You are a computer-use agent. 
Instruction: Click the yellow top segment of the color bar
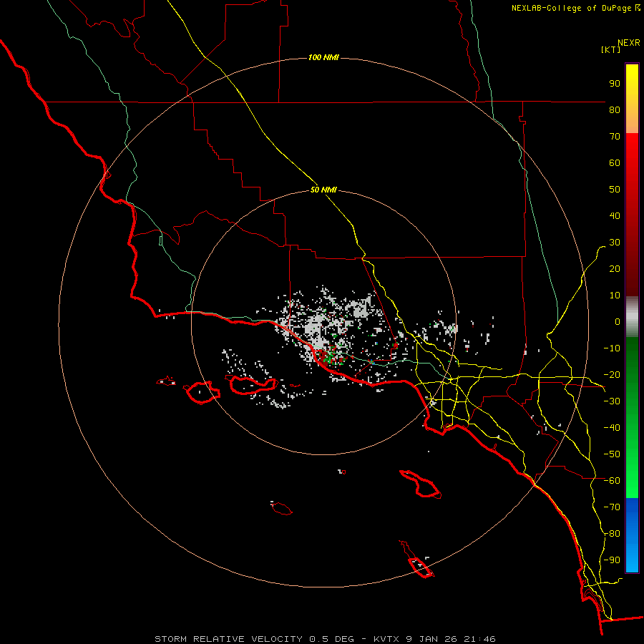point(632,99)
